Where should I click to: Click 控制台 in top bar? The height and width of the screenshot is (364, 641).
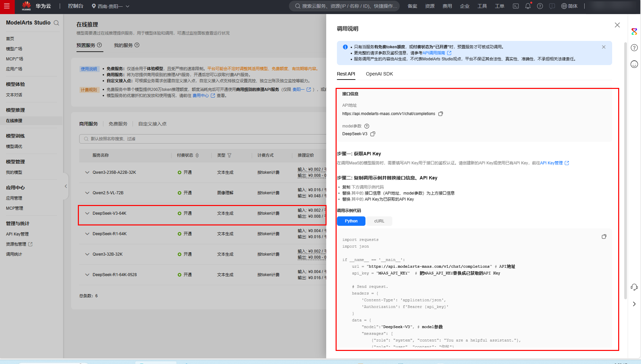[x=76, y=6]
